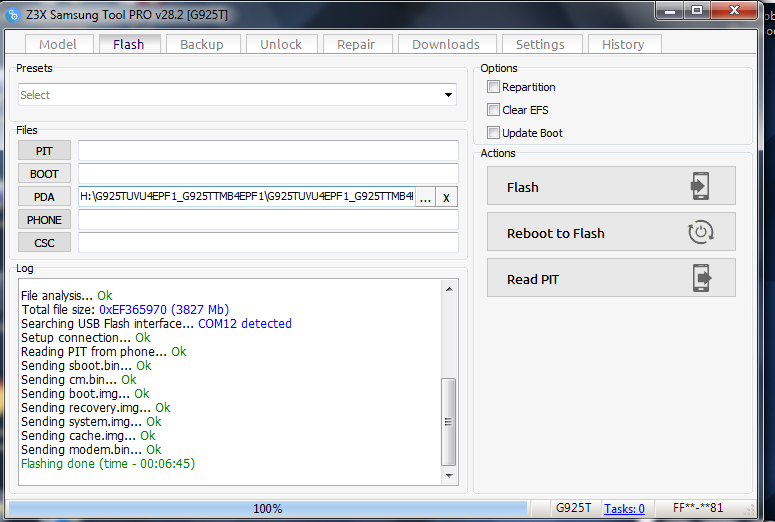Click the 'Flashing done (time - 00:06:45)' log line
The image size is (775, 522).
click(108, 464)
